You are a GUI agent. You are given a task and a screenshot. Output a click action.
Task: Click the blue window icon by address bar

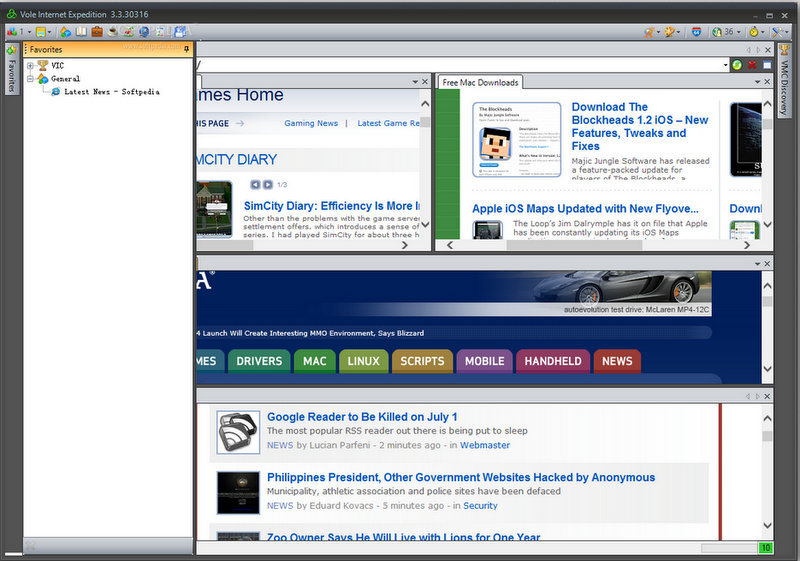pyautogui.click(x=767, y=65)
